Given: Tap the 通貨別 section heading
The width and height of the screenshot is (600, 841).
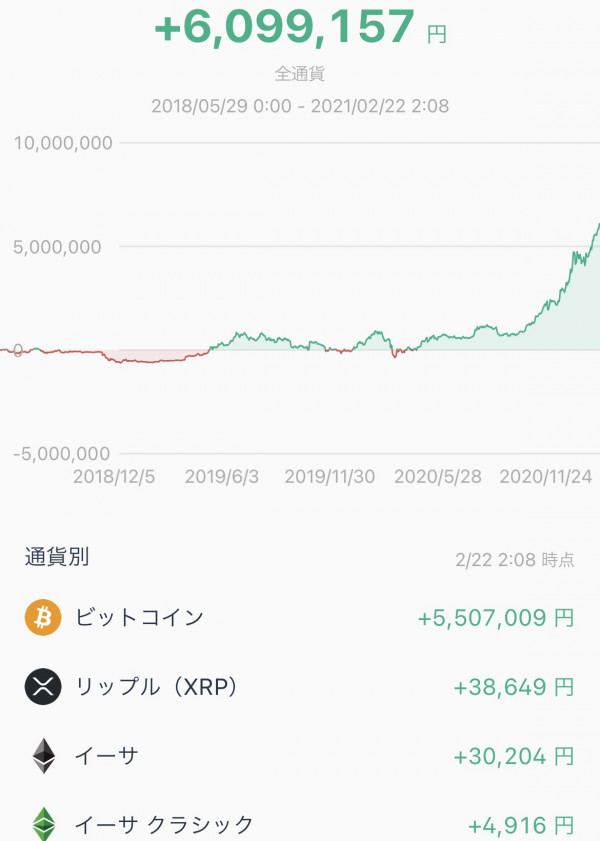Looking at the screenshot, I should 57,557.
